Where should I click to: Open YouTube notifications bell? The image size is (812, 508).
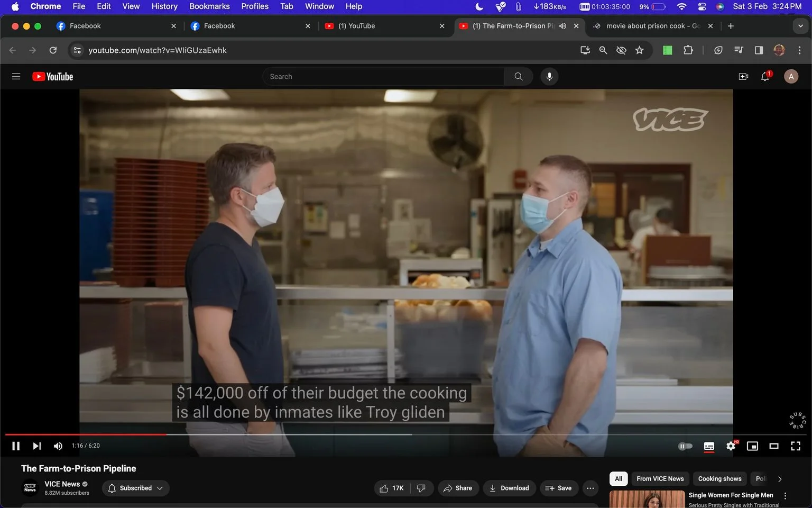(765, 77)
